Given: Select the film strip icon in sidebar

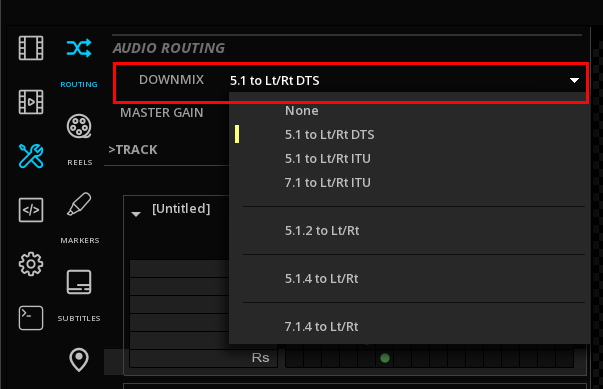Looking at the screenshot, I should 31,48.
